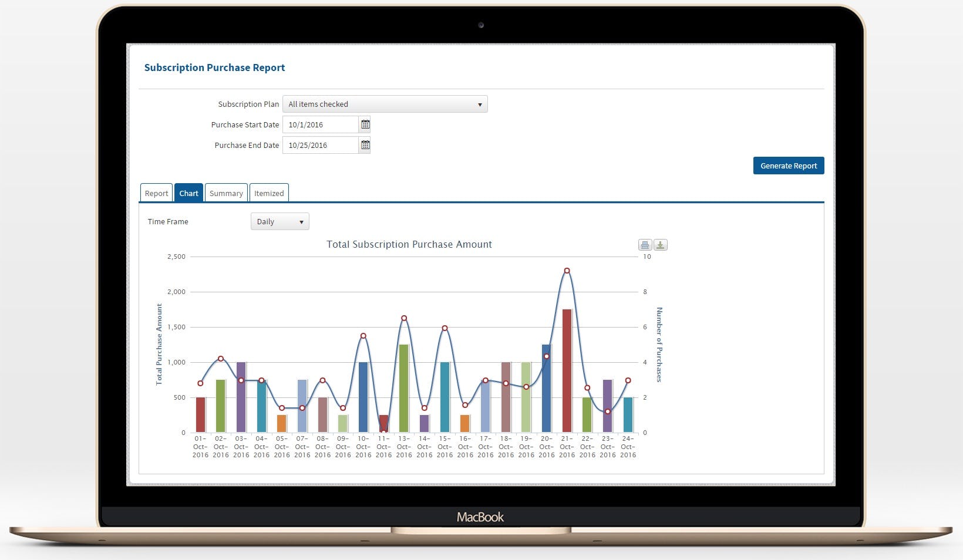The image size is (963, 560).
Task: Click the data point marker above 02-Oct-2016
Action: 221,358
